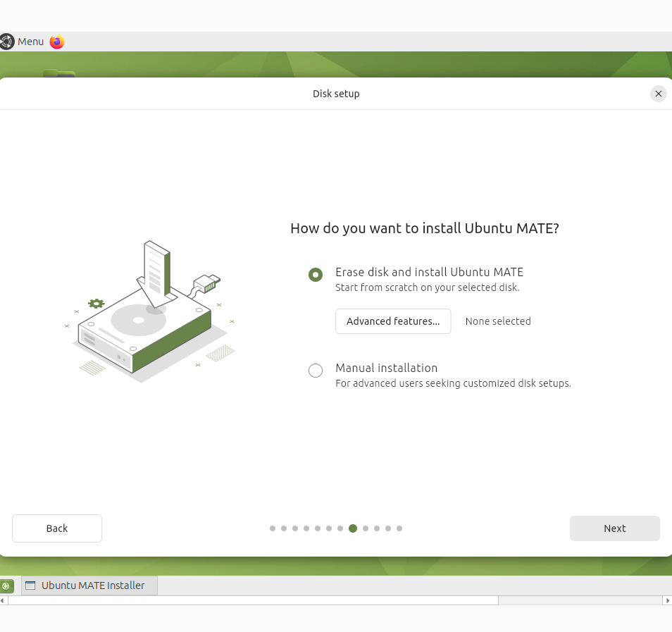Click the installer window icon in taskbar
672x632 pixels.
[x=30, y=585]
